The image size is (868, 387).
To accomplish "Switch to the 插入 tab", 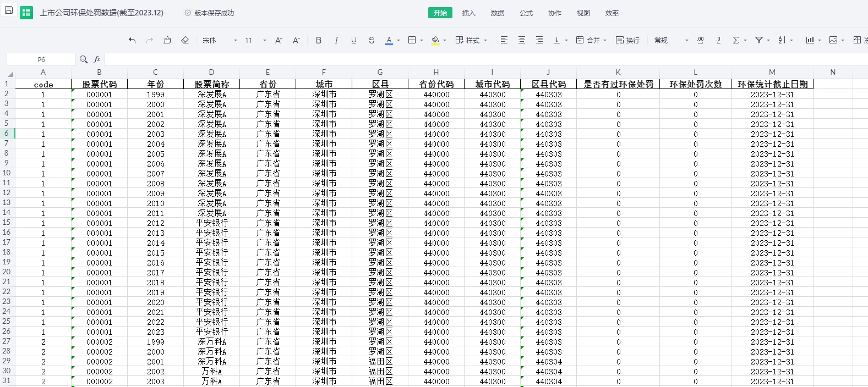I will 468,13.
